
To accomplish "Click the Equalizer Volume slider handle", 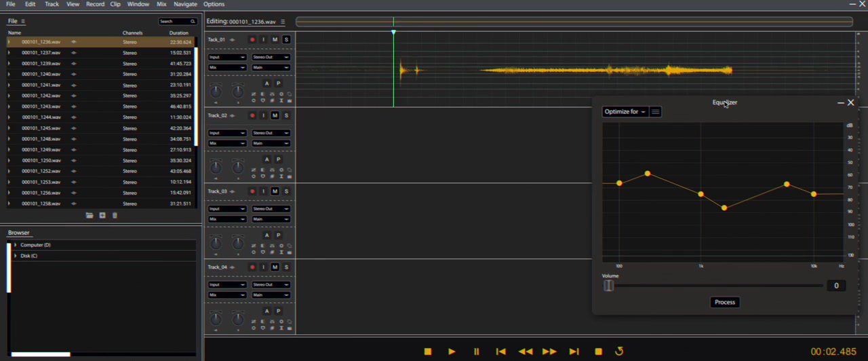I will tap(608, 286).
